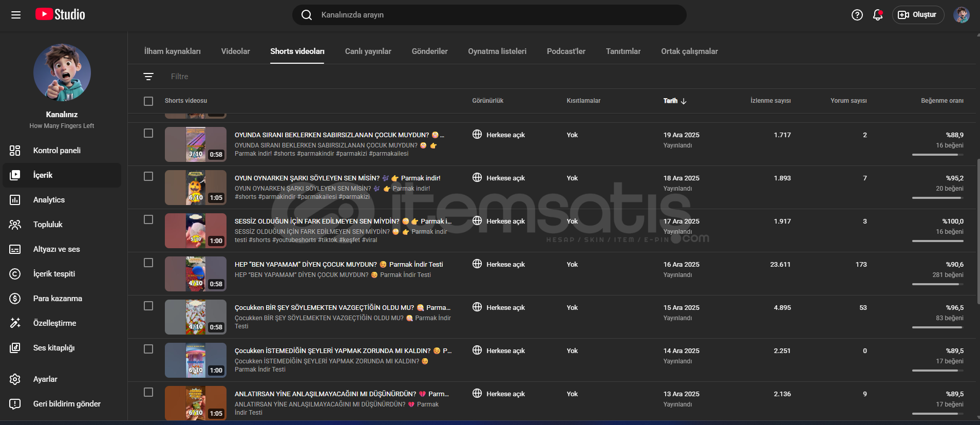Select the 19 Ara 2025 video checkbox
980x425 pixels.
[148, 134]
